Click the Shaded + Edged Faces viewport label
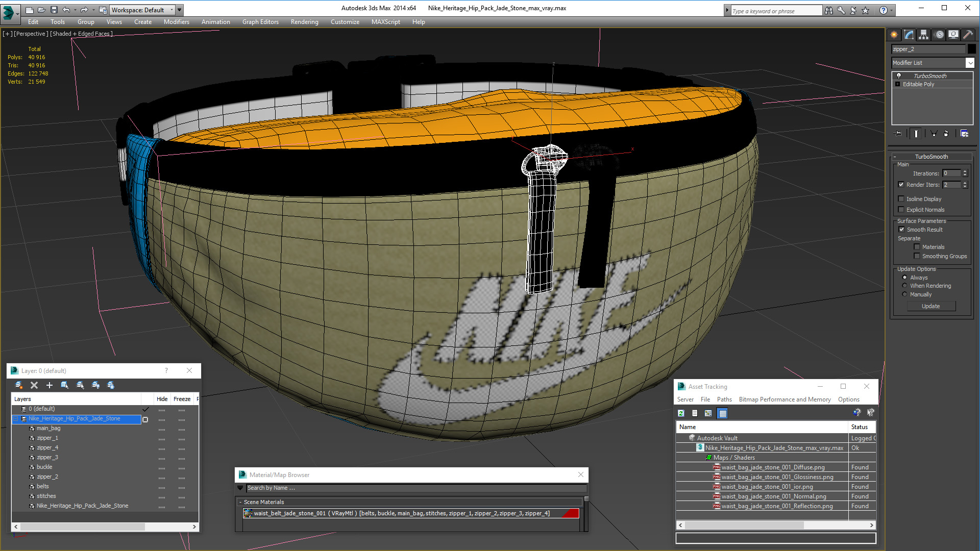This screenshot has height=551, width=980. point(82,34)
